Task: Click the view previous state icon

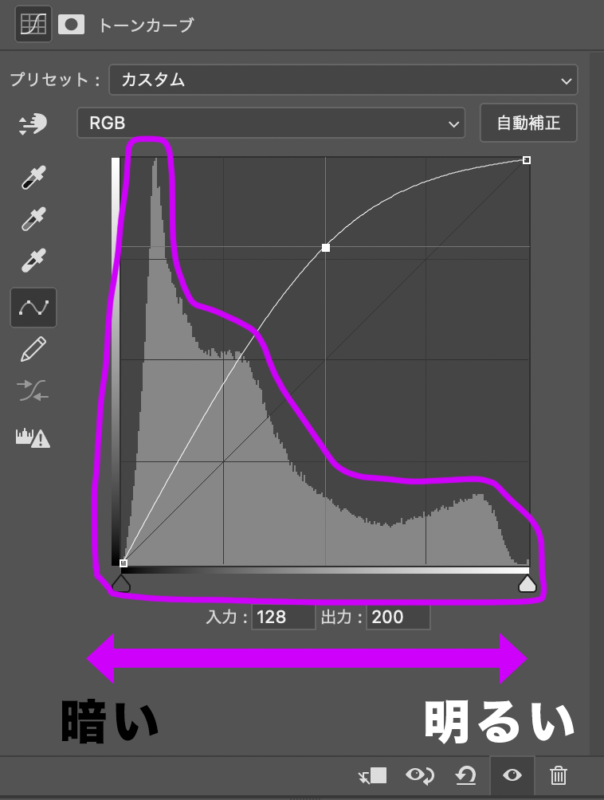Action: pyautogui.click(x=420, y=776)
